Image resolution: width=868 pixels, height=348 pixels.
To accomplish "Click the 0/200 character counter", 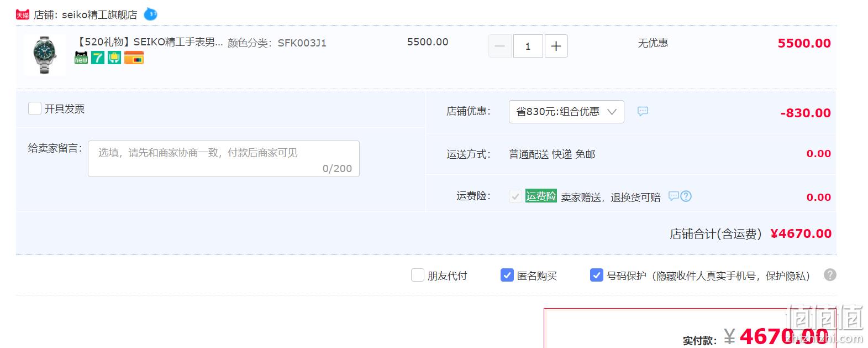I will click(337, 168).
